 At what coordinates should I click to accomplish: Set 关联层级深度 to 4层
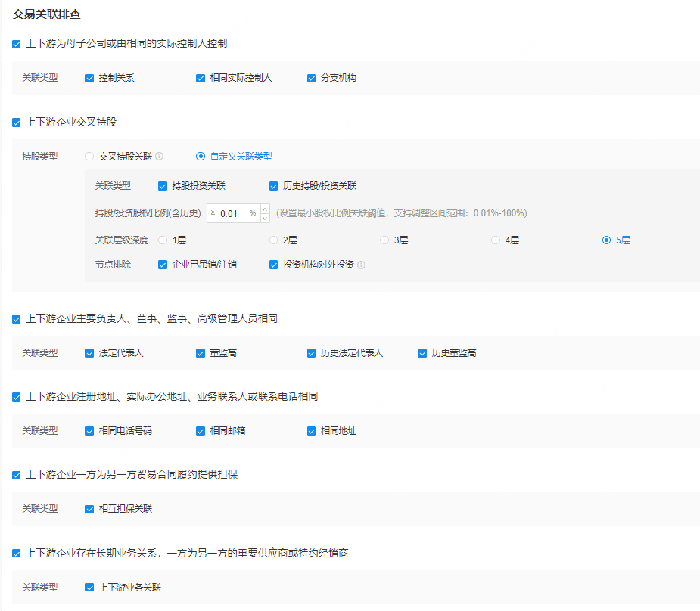point(496,240)
